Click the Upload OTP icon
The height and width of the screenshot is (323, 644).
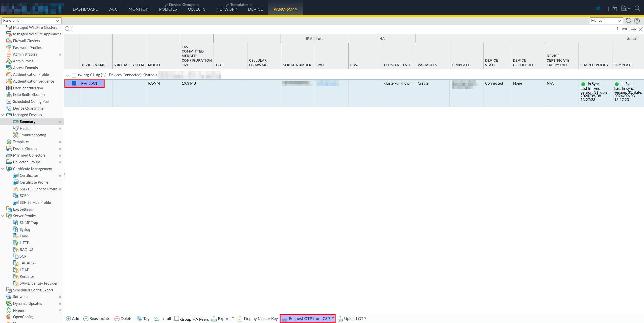point(340,319)
